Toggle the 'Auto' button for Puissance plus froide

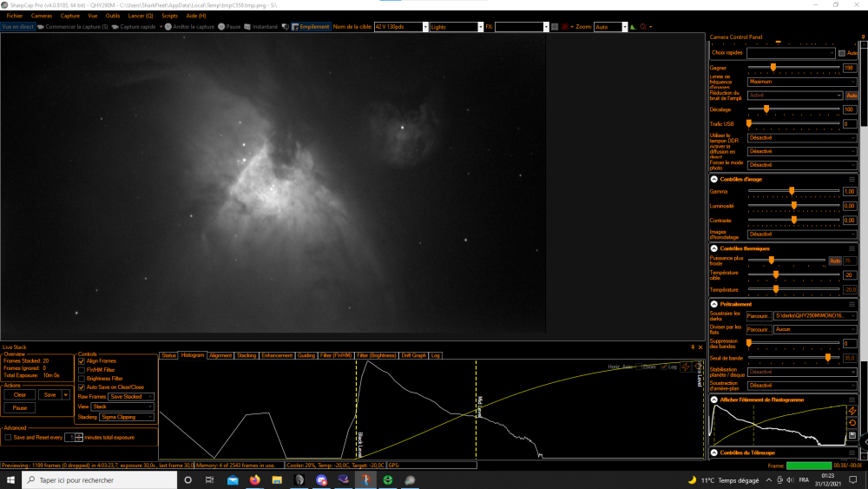pos(835,261)
